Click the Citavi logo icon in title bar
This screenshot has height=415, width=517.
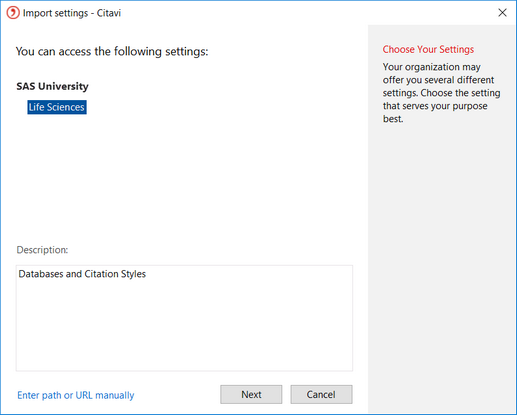pos(13,13)
